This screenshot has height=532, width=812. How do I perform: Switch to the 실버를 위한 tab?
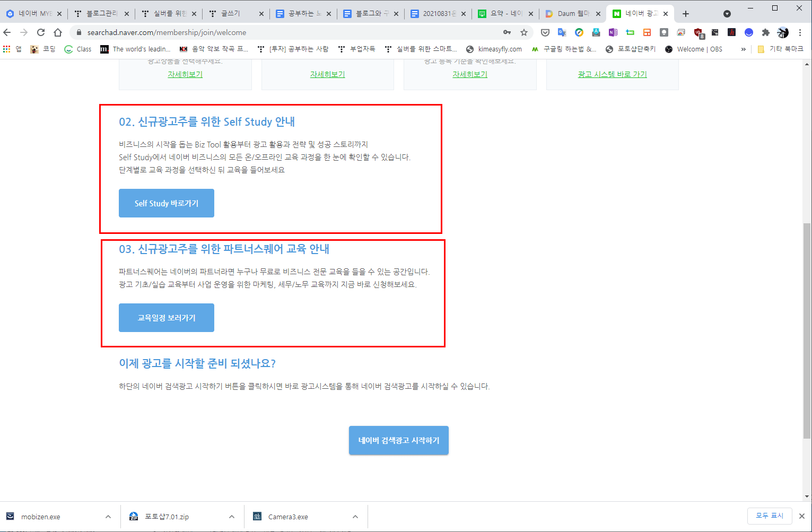click(169, 14)
